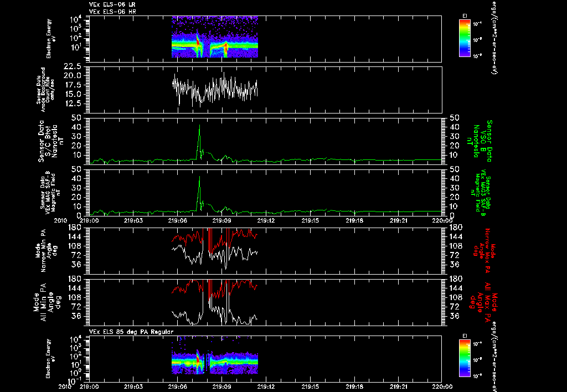Image resolution: width=567 pixels, height=392 pixels.
Task: Click the ELS-06 electron energy spectrogram image
Action: (215, 37)
